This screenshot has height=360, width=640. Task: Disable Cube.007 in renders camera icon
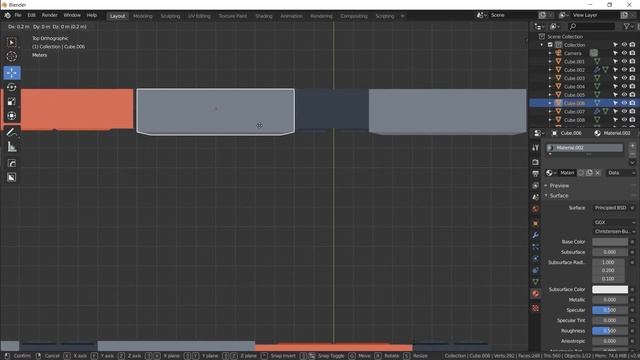(632, 111)
